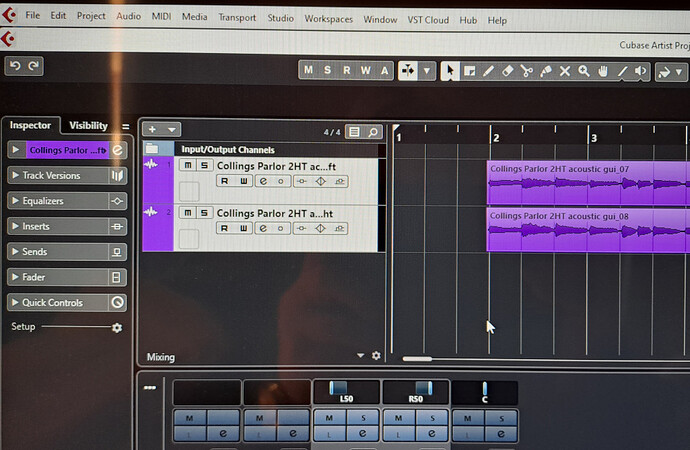Expand the Collings Parlor inspector section
The height and width of the screenshot is (450, 690).
16,150
